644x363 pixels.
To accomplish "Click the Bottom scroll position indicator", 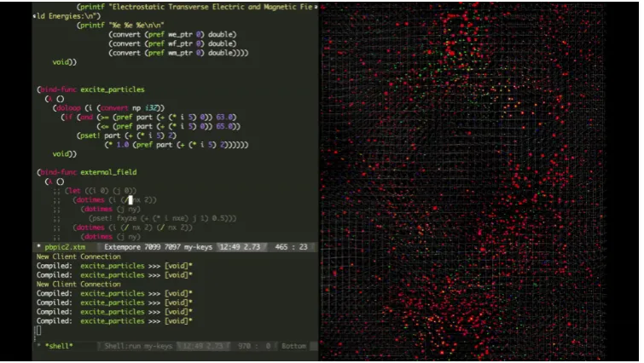I will (x=293, y=346).
